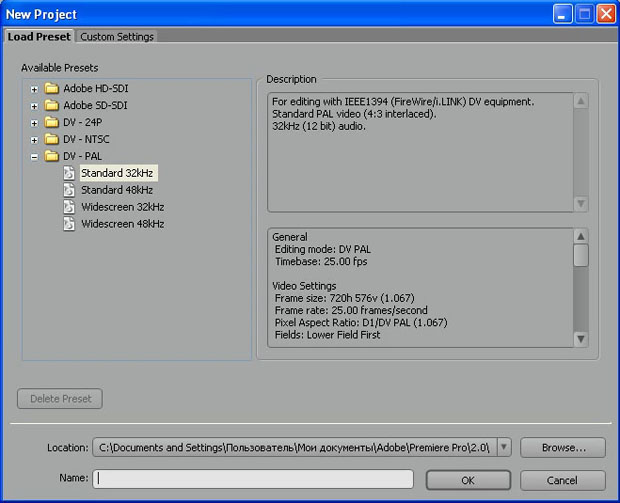Viewport: 620px width, 503px height.
Task: Click the DV - NTSC folder icon
Action: 51,139
